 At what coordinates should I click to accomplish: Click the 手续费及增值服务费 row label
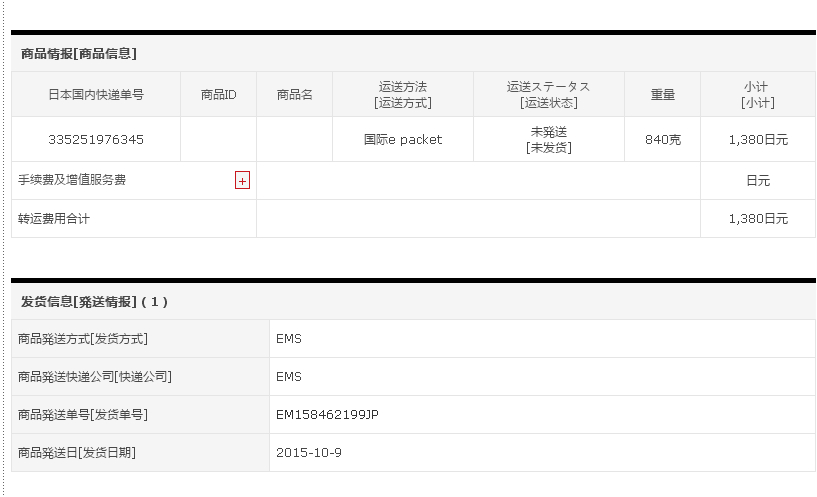72,181
